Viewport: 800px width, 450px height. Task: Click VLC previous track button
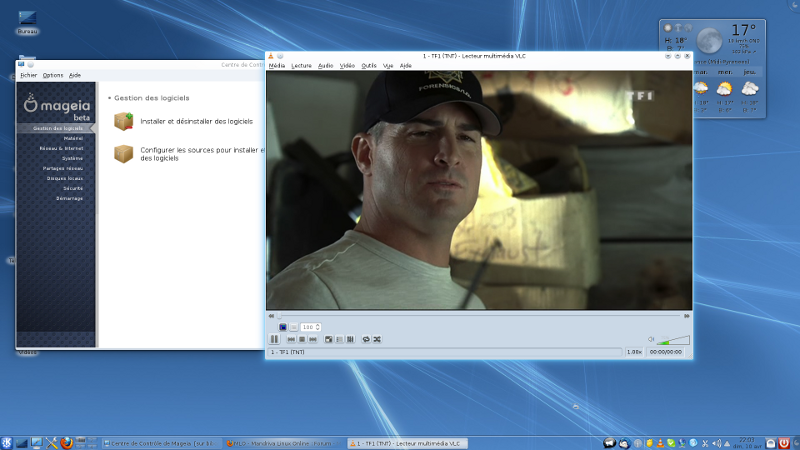pyautogui.click(x=291, y=339)
